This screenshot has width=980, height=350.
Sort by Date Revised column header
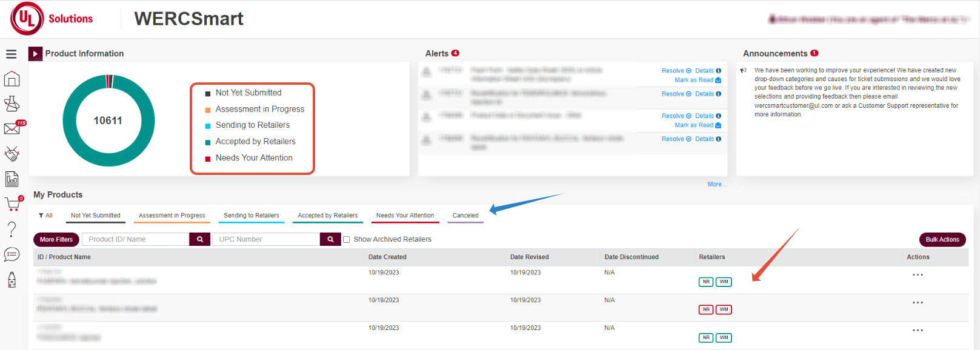coord(529,257)
